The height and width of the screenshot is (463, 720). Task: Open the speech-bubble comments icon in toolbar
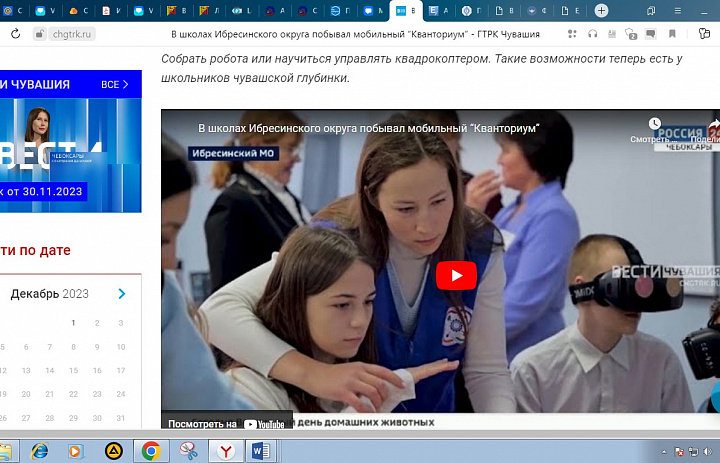click(x=650, y=34)
